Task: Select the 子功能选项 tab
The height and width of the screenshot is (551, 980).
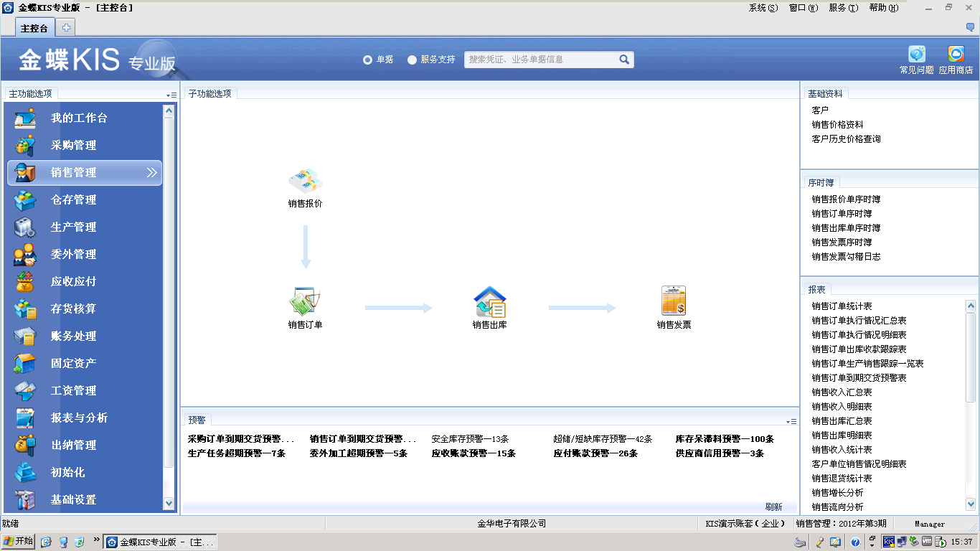Action: point(210,93)
